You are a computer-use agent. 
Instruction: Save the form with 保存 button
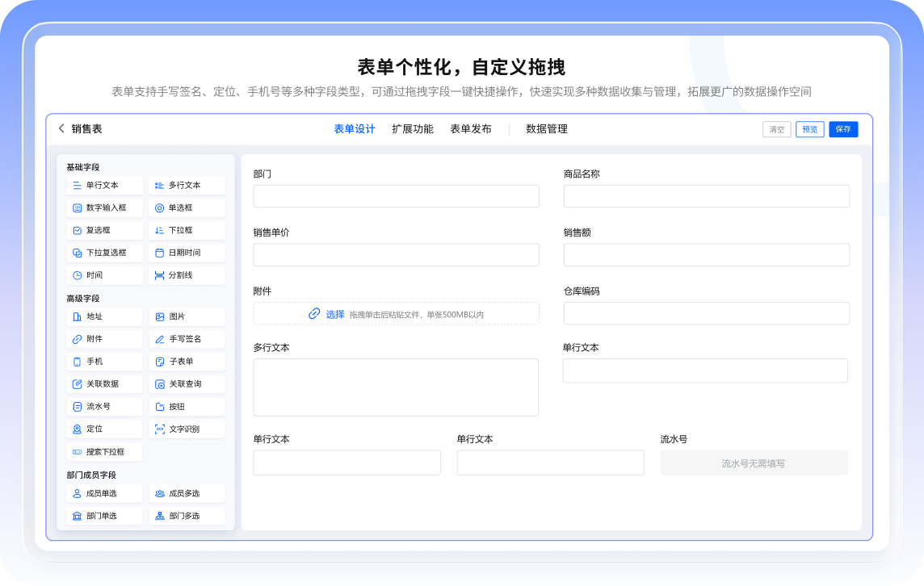843,128
